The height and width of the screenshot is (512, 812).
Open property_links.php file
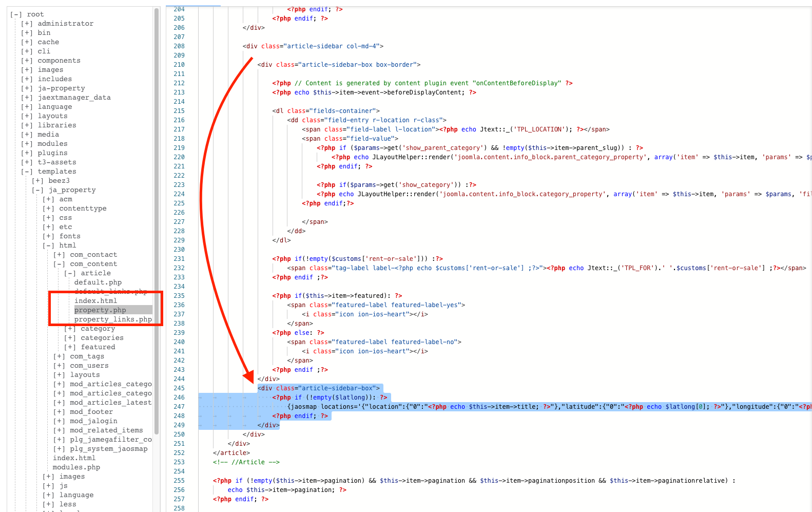[x=112, y=319]
